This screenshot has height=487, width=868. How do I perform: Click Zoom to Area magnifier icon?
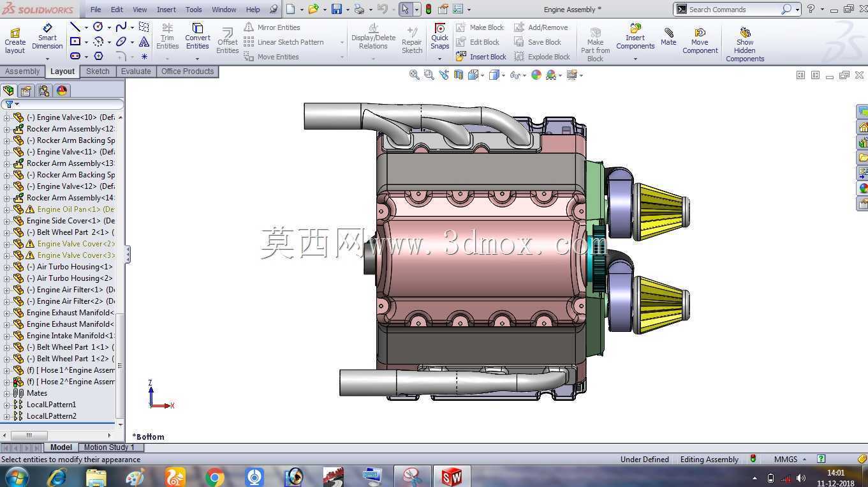coord(429,75)
